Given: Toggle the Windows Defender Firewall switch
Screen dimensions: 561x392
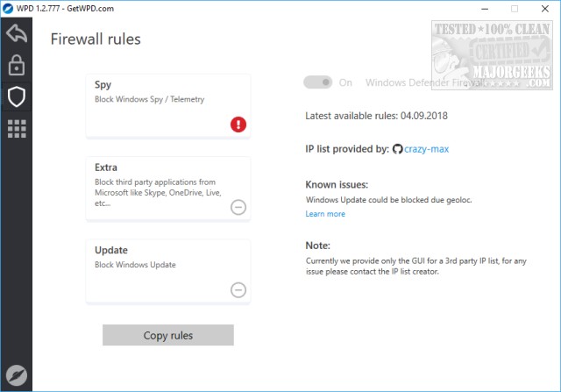Looking at the screenshot, I should [x=318, y=82].
